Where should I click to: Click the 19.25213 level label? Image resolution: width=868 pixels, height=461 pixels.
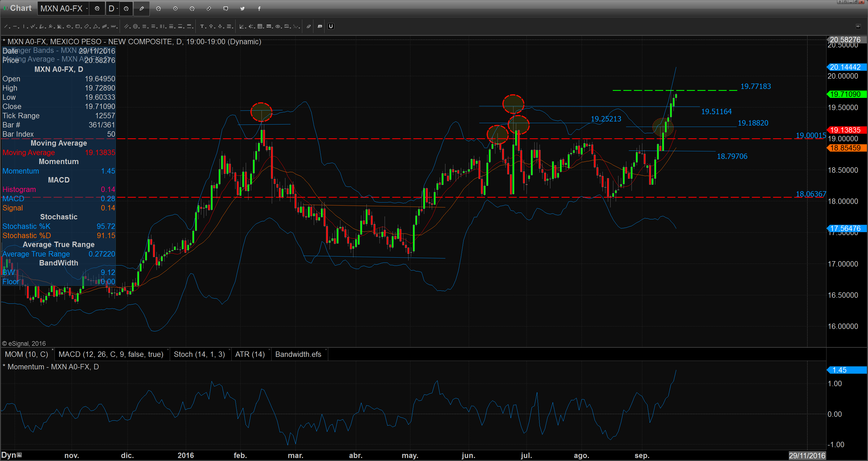pos(606,119)
